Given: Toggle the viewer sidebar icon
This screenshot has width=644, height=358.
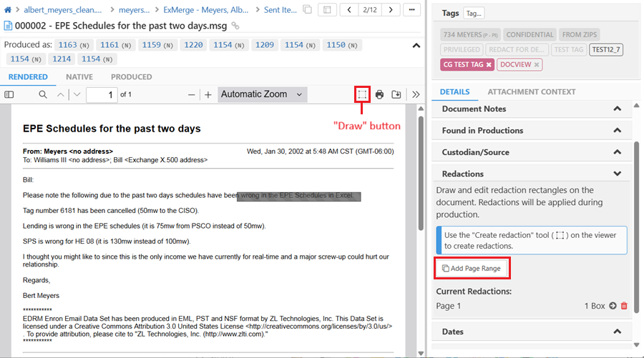Looking at the screenshot, I should pyautogui.click(x=9, y=95).
